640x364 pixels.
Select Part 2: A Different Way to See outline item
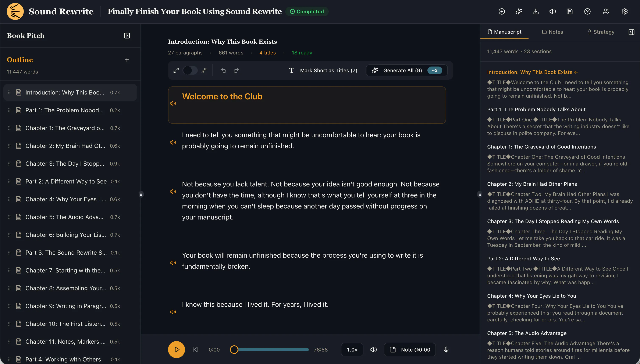70,182
